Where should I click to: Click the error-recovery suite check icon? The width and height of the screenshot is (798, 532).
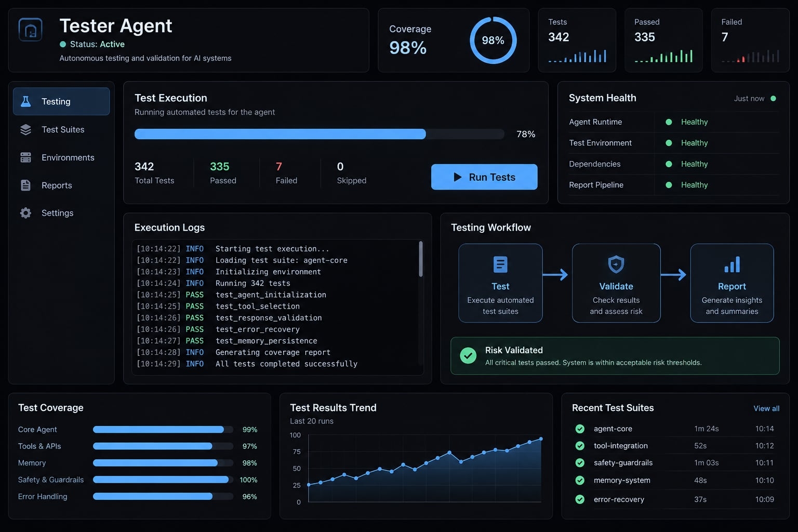tap(580, 499)
